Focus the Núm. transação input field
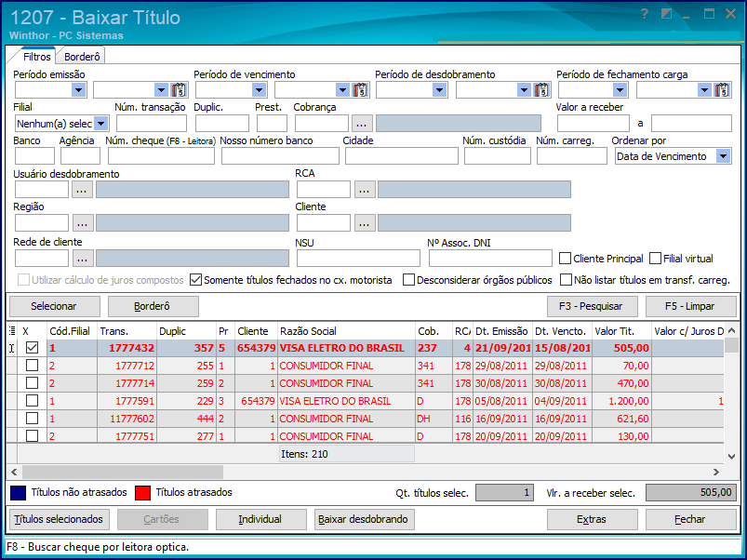747x560 pixels. 152,124
